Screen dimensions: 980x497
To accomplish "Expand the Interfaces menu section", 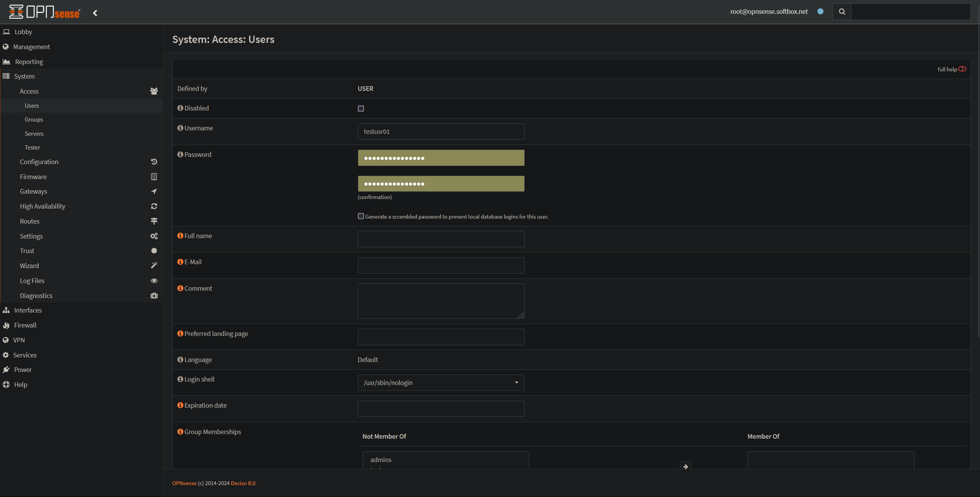I will [28, 310].
